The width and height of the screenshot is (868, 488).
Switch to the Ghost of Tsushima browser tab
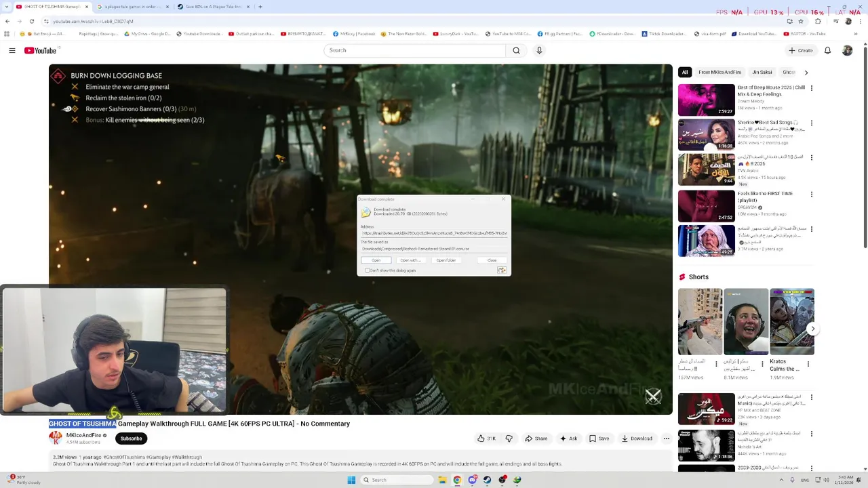52,7
